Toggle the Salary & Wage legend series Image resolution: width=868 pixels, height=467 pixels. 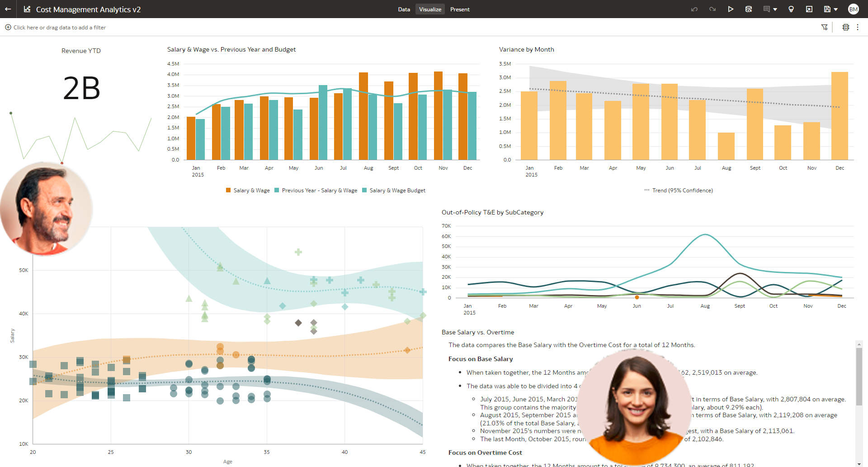coord(251,190)
